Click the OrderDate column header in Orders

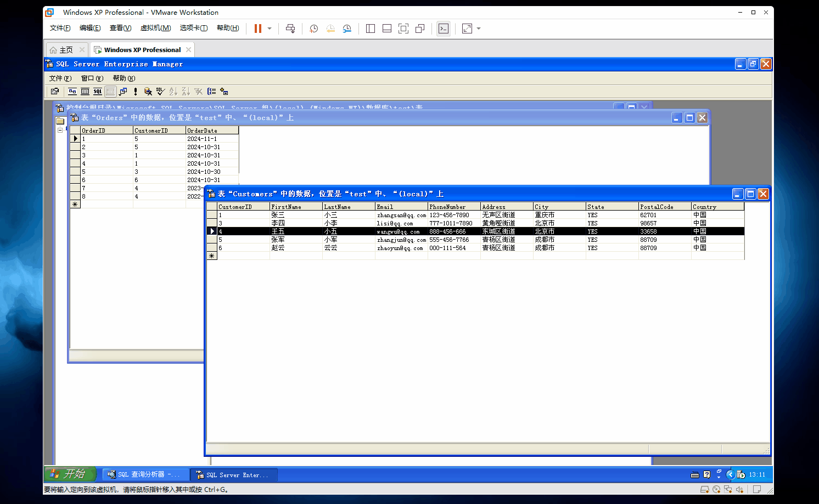[212, 131]
